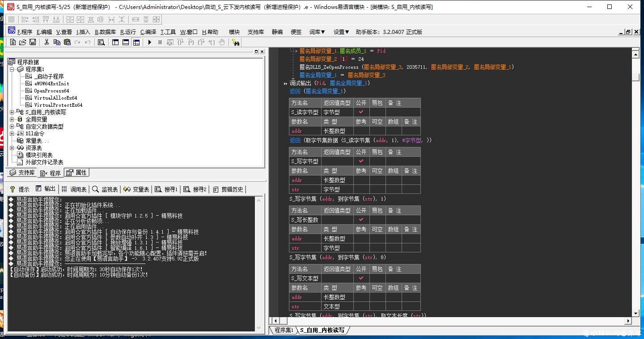Open the 外部文件记录表 tree entry
This screenshot has height=339, width=644.
point(44,162)
